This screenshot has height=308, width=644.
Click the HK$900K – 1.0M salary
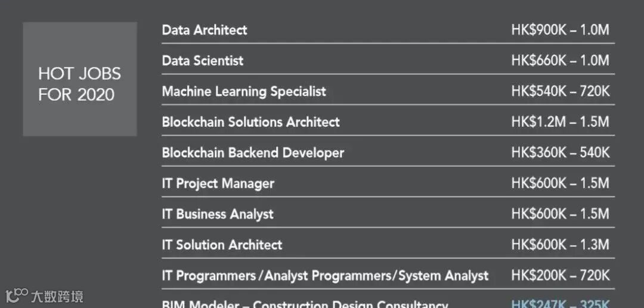pyautogui.click(x=560, y=30)
